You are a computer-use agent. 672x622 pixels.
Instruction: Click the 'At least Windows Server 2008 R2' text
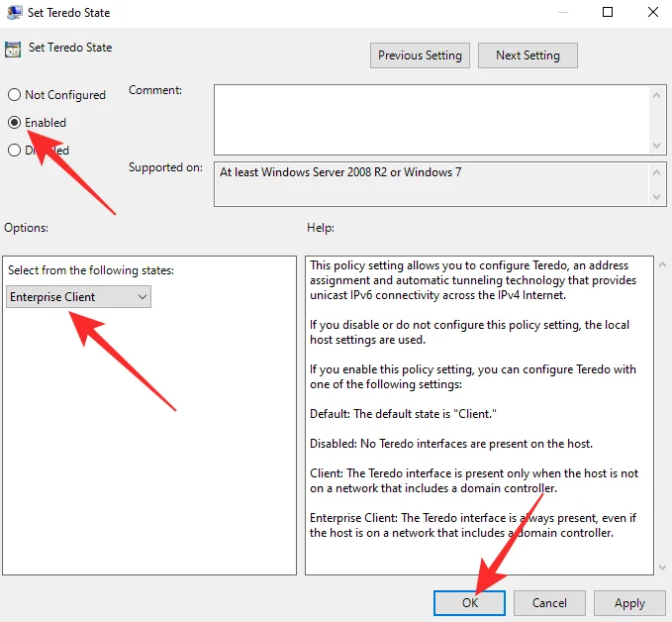point(340,172)
